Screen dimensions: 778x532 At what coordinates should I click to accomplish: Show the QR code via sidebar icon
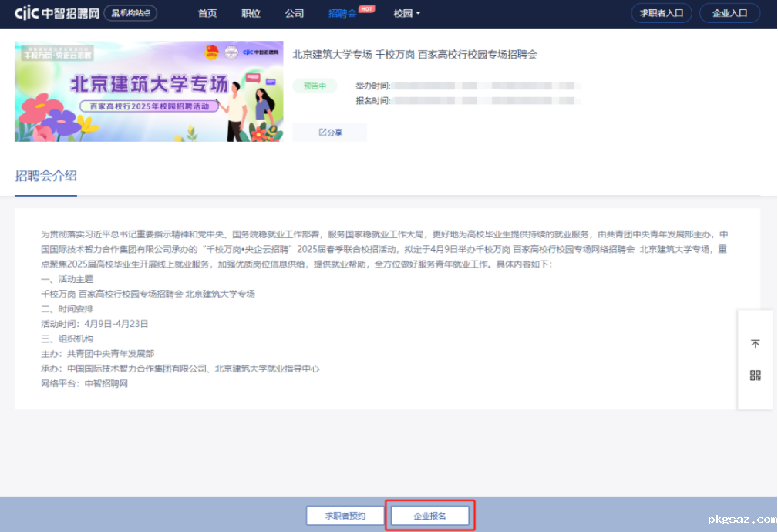pyautogui.click(x=755, y=375)
